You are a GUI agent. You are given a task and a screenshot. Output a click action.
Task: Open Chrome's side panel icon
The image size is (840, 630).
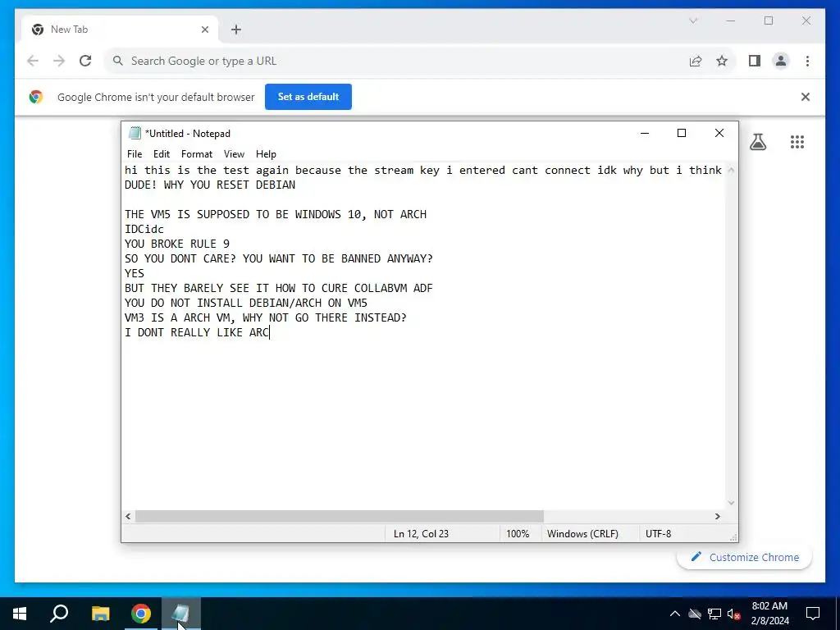coord(755,61)
